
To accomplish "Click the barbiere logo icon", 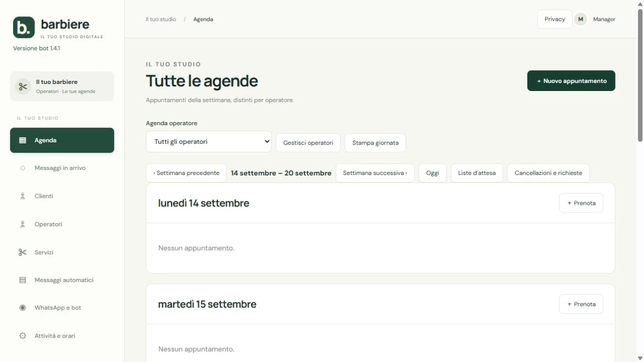I will pyautogui.click(x=24, y=27).
